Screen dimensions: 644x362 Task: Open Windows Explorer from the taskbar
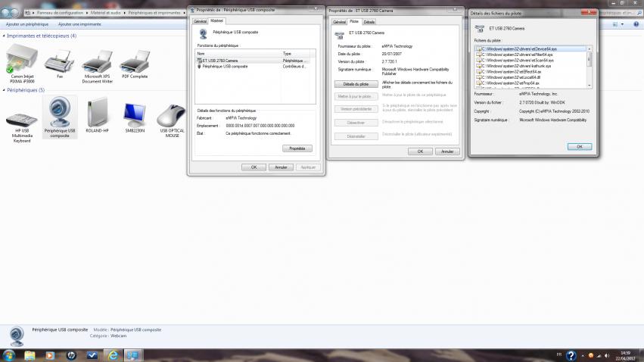click(30, 355)
